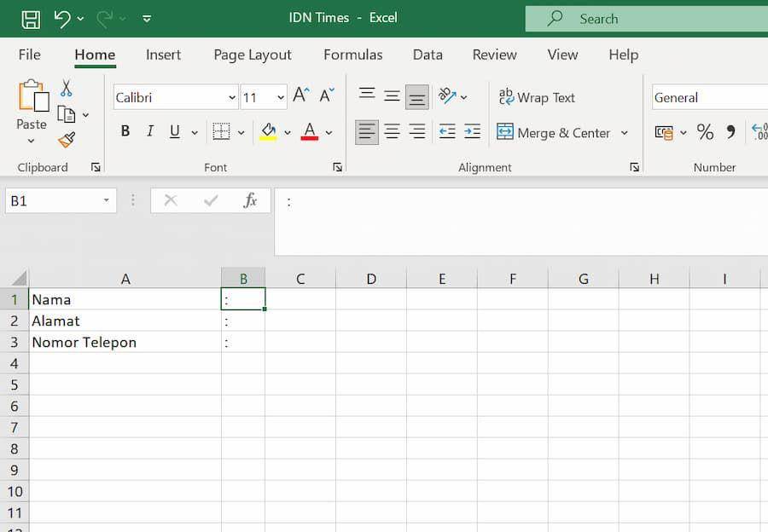The image size is (768, 532).
Task: Toggle Italic formatting
Action: click(x=150, y=131)
